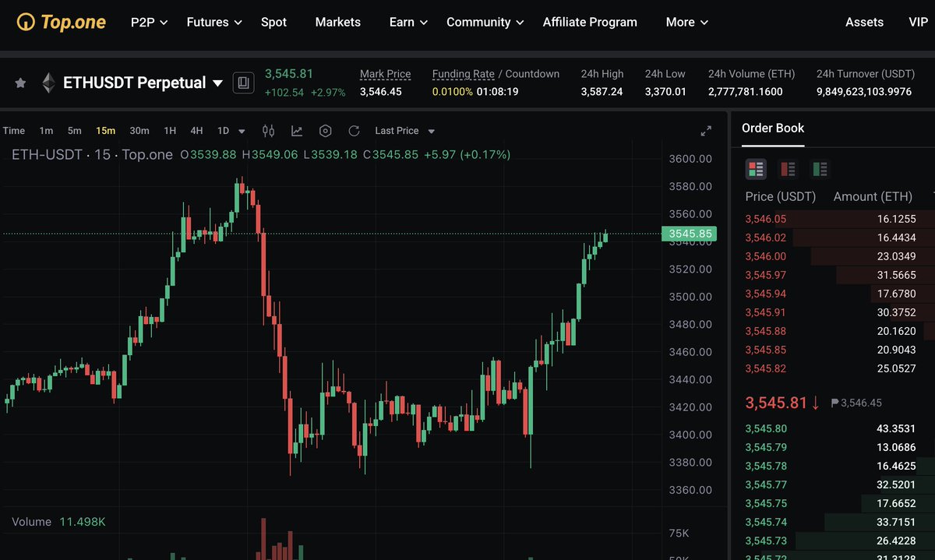Select ask price 3,545.82
The image size is (935, 560).
[x=766, y=368]
